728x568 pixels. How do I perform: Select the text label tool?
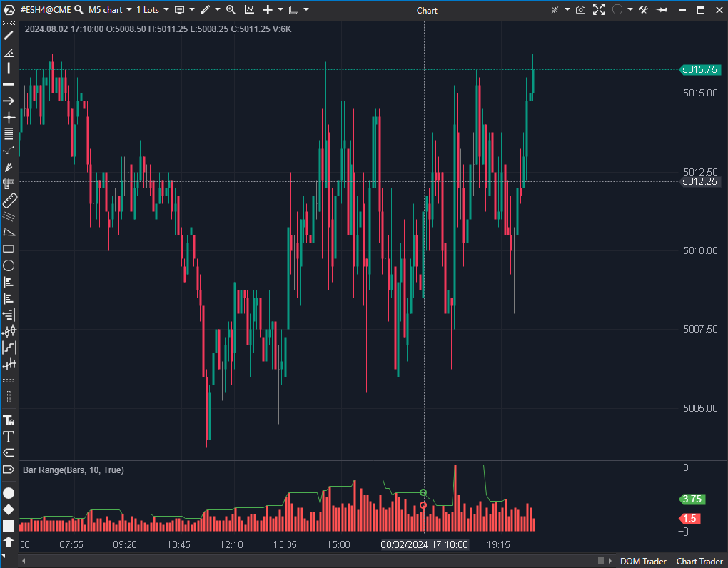click(9, 437)
